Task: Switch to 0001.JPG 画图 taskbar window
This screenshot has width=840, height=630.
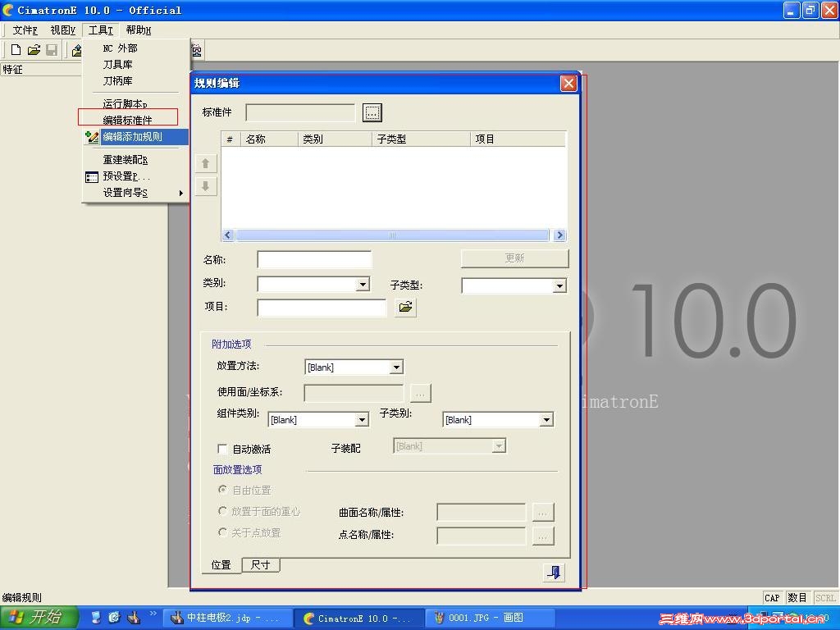Action: click(489, 619)
